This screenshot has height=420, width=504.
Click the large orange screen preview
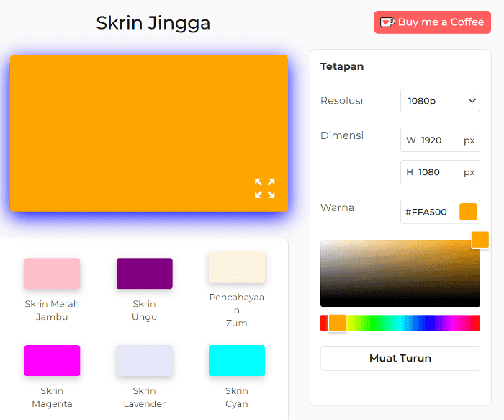pyautogui.click(x=149, y=133)
